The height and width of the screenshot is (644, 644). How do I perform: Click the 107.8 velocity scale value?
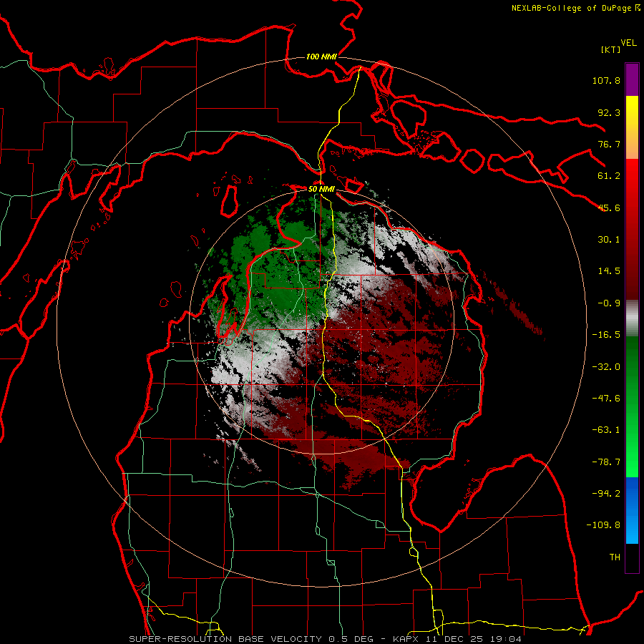pyautogui.click(x=606, y=80)
